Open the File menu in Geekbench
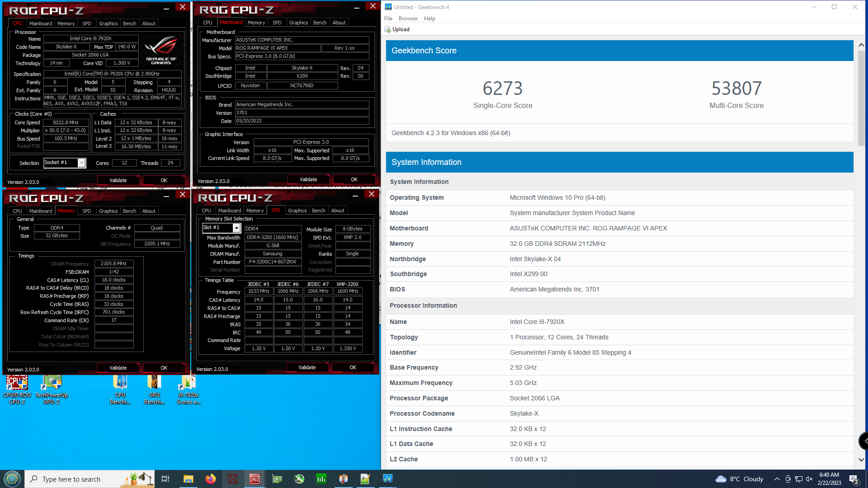The image size is (868, 488). [x=388, y=19]
